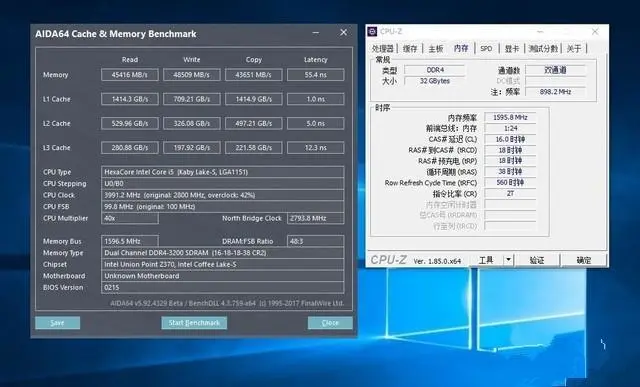Click the L3 Cache latency 12.3 ns
Viewport: 640px width, 387px height.
pyautogui.click(x=316, y=148)
